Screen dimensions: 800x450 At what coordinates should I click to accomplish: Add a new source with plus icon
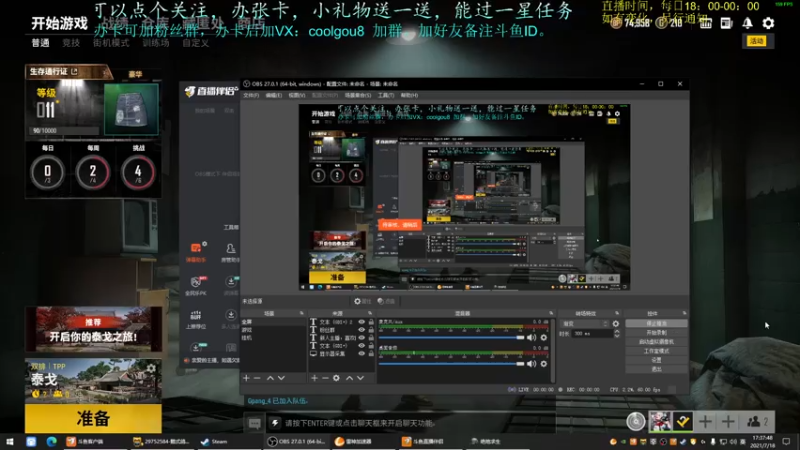tap(314, 378)
